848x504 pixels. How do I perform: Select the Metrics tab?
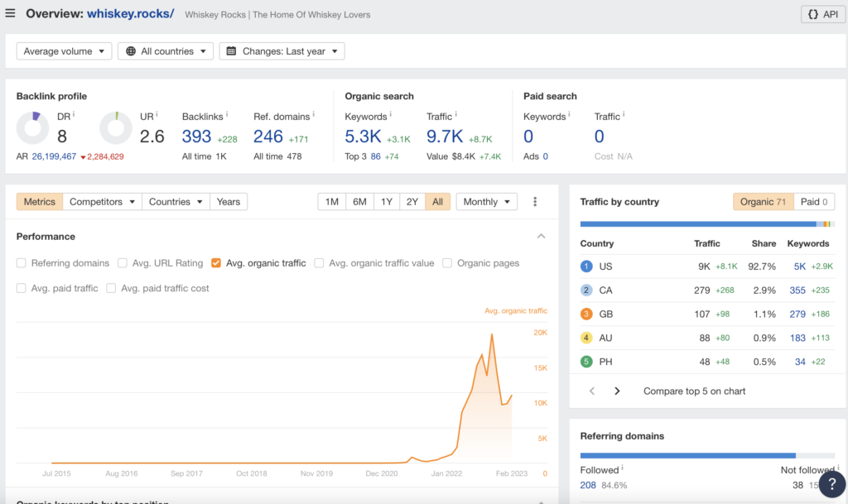point(40,201)
